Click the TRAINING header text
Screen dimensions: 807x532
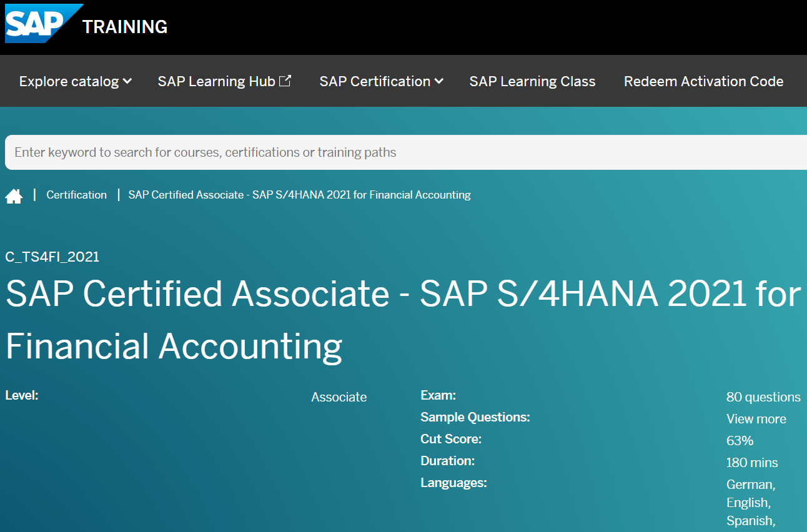[x=125, y=27]
